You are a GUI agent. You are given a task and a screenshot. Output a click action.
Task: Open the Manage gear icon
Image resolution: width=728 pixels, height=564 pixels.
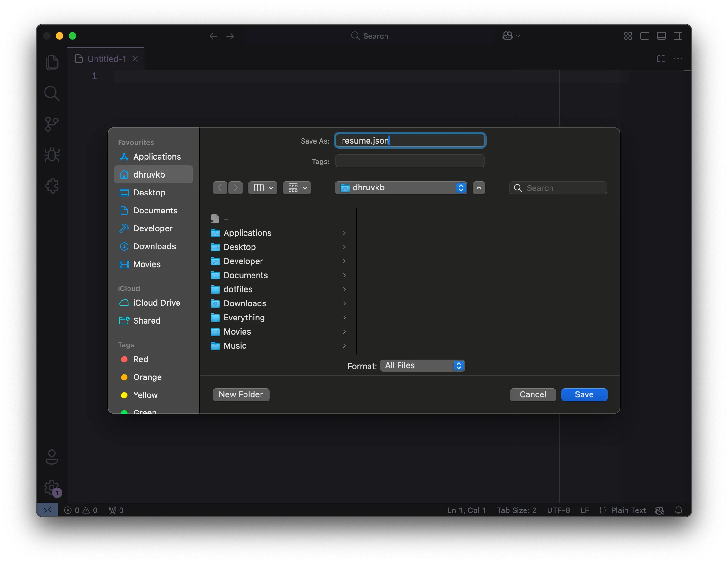pos(51,488)
